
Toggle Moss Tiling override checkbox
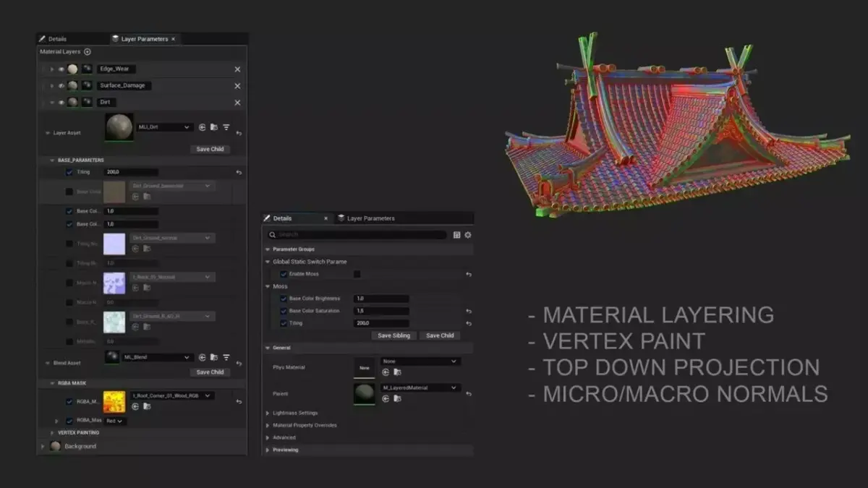(284, 323)
